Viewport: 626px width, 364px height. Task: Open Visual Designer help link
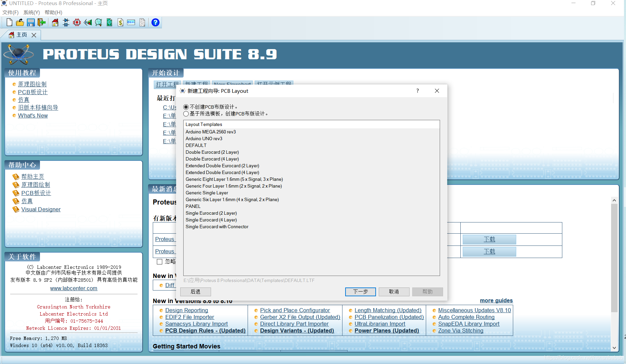41,210
